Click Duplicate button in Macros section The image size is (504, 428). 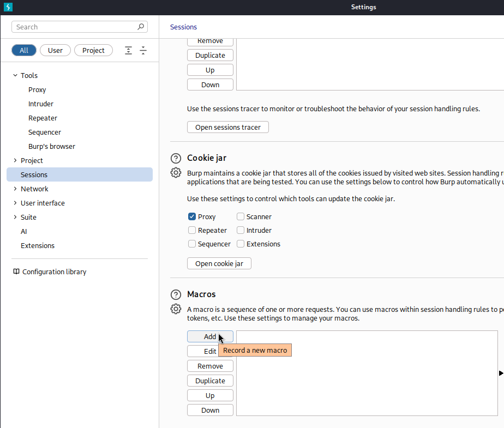click(x=210, y=381)
